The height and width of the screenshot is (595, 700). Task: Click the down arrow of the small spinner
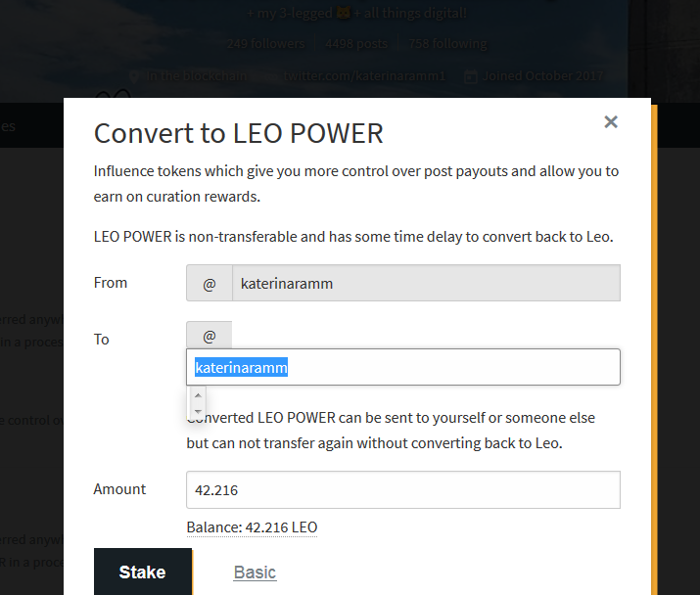tap(198, 411)
